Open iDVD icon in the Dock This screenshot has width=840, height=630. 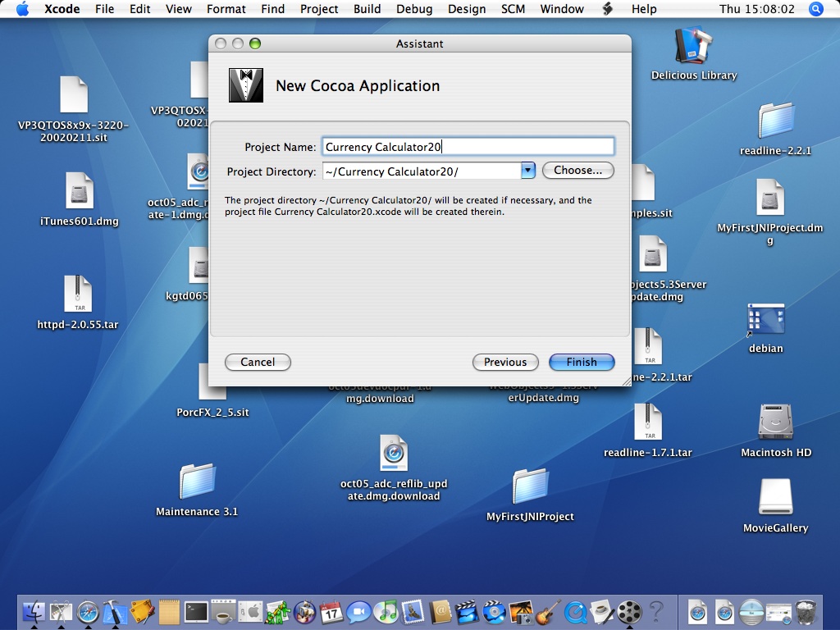point(494,612)
